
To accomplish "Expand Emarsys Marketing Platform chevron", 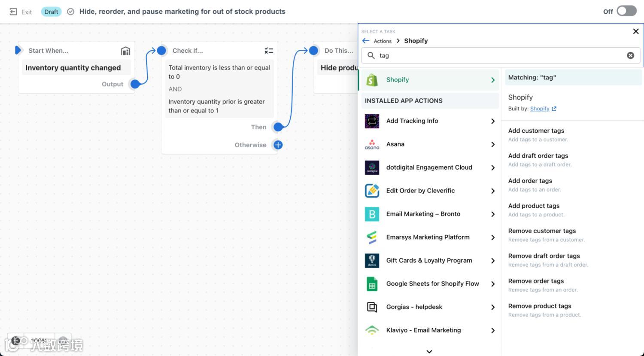I will coord(493,237).
